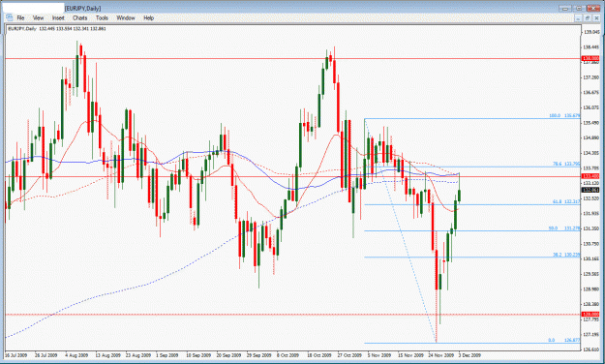605x364 pixels.
Task: Minimize the inner EURJPY chart window
Action: coord(578,17)
